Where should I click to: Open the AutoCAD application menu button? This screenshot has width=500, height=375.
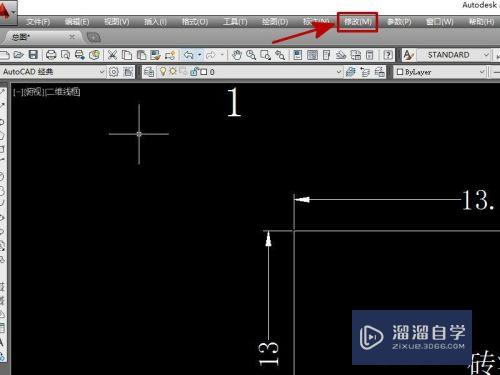point(7,13)
